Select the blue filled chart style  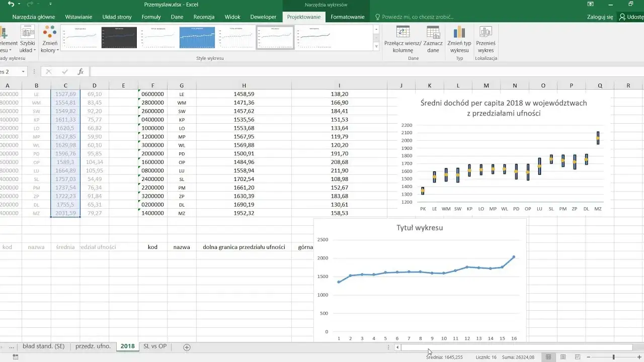pos(197,38)
